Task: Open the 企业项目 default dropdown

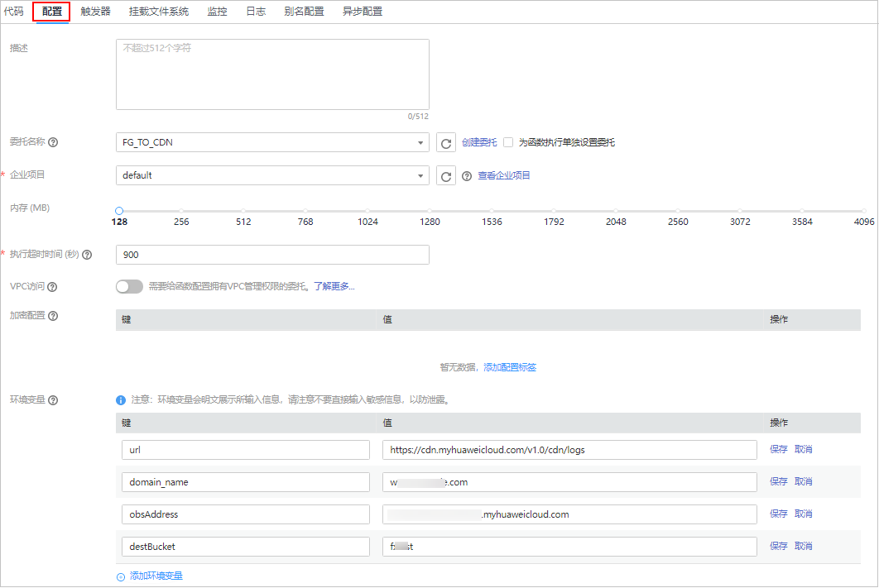Action: coord(272,175)
